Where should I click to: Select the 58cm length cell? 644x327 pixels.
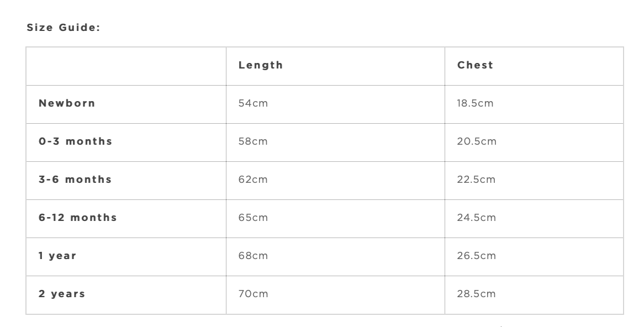tap(253, 141)
